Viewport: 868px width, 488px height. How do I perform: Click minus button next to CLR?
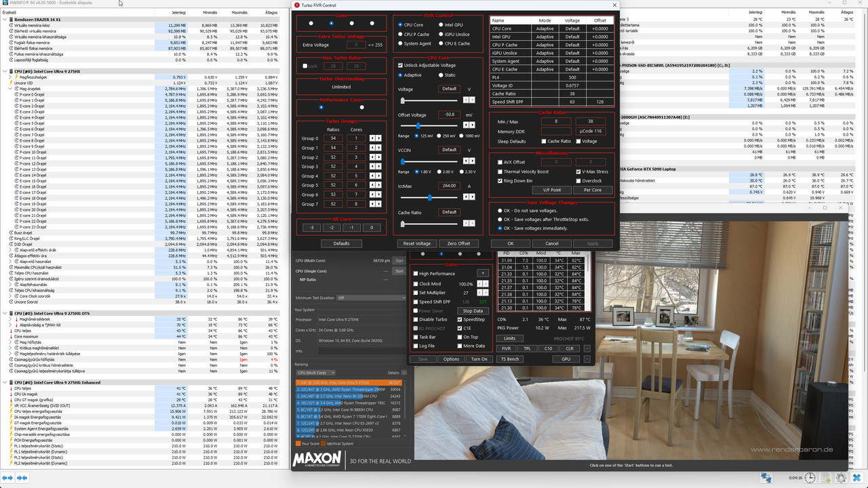(x=587, y=348)
